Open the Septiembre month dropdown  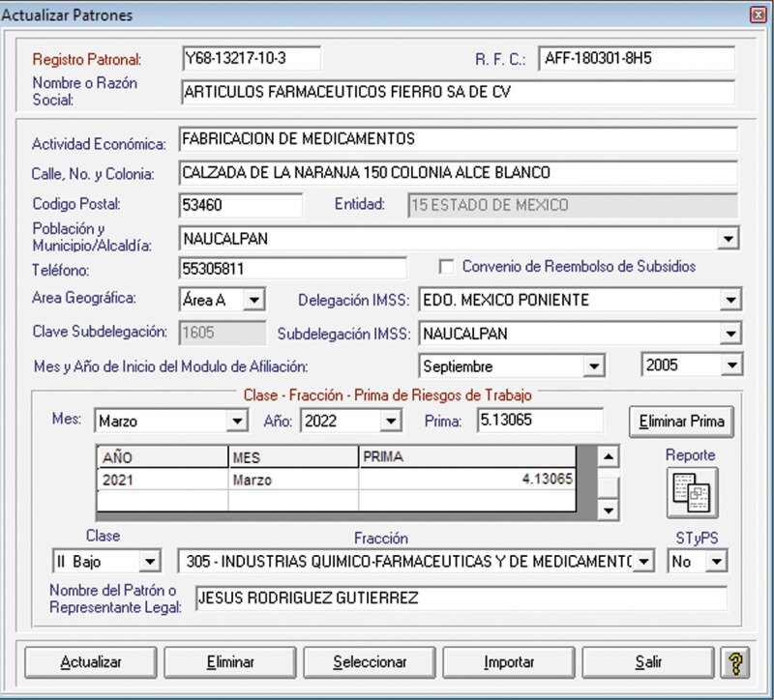(594, 366)
